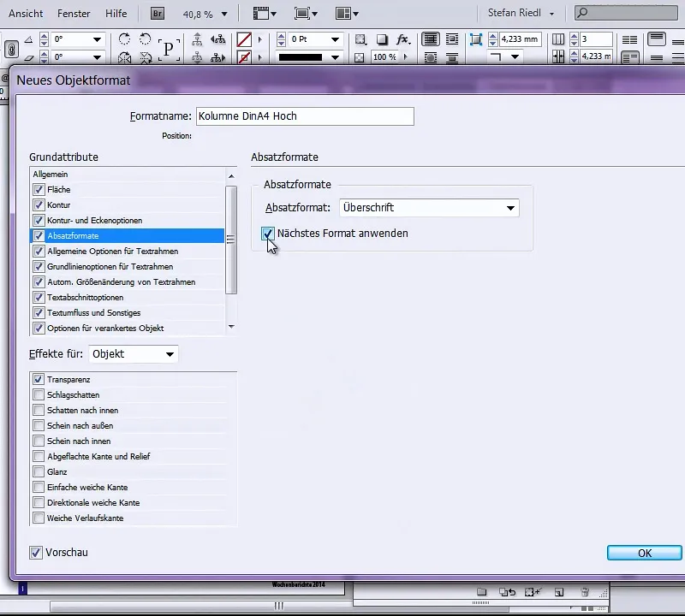Open the Absatzformat Überschrift dropdown
The height and width of the screenshot is (616, 685).
click(429, 208)
